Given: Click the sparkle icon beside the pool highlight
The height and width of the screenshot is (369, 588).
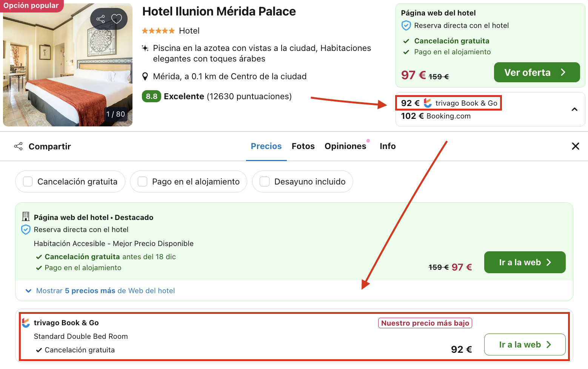Looking at the screenshot, I should click(145, 48).
